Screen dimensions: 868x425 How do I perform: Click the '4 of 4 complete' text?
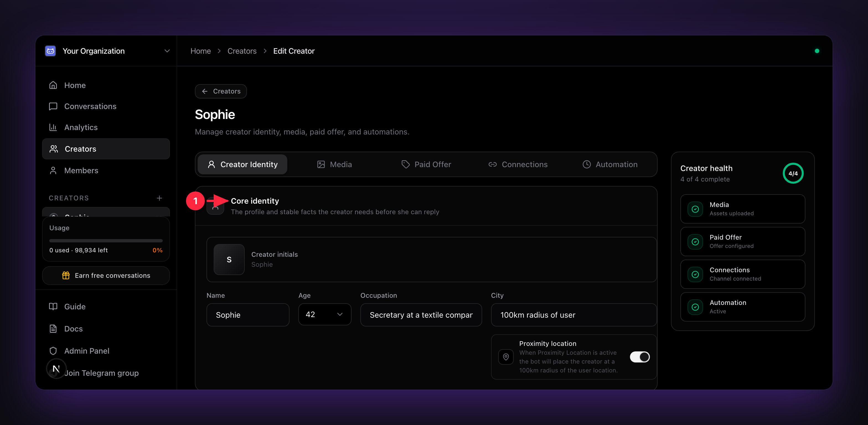pos(705,179)
